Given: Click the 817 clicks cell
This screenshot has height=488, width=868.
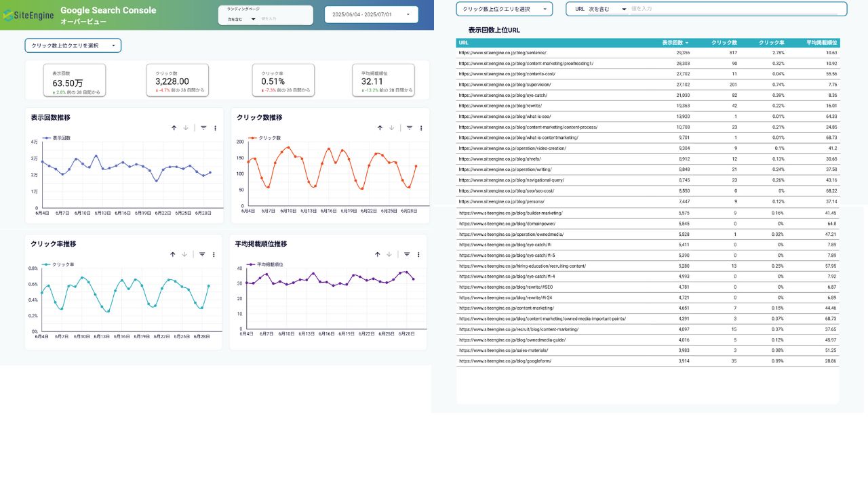Looking at the screenshot, I should (733, 52).
